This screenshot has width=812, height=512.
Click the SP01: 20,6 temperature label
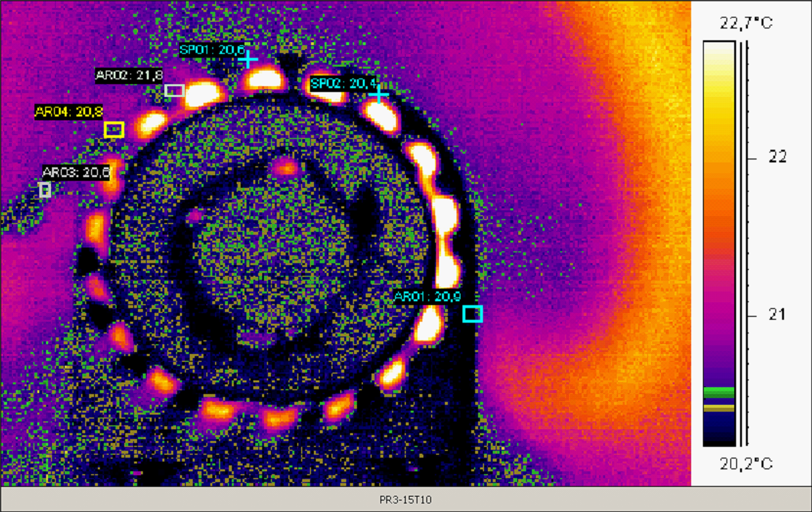coord(212,50)
